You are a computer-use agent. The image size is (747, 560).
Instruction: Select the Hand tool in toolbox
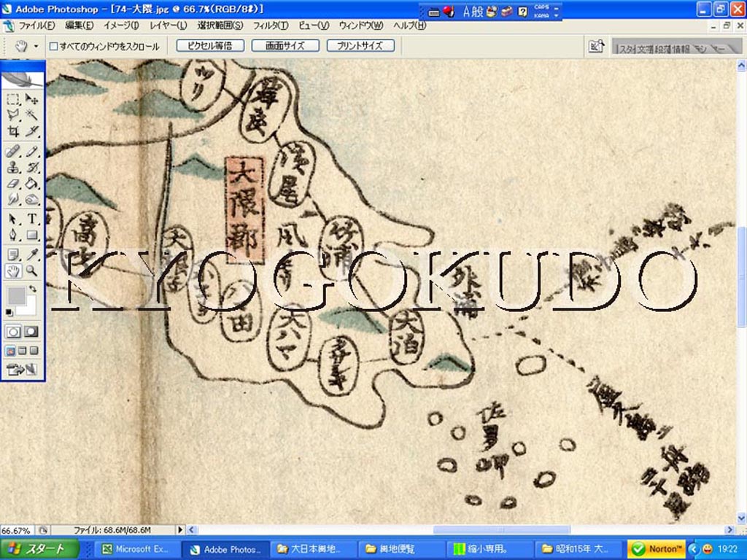tap(13, 271)
